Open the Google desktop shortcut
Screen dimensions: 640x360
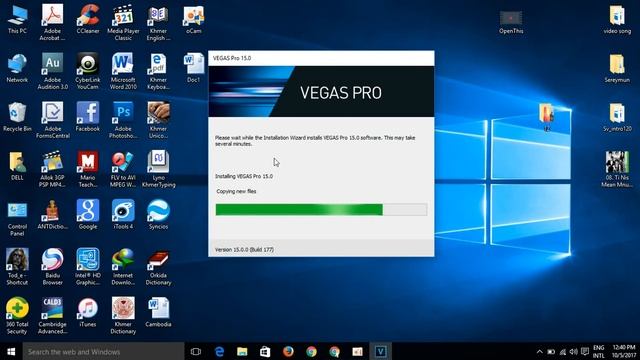coord(88,215)
